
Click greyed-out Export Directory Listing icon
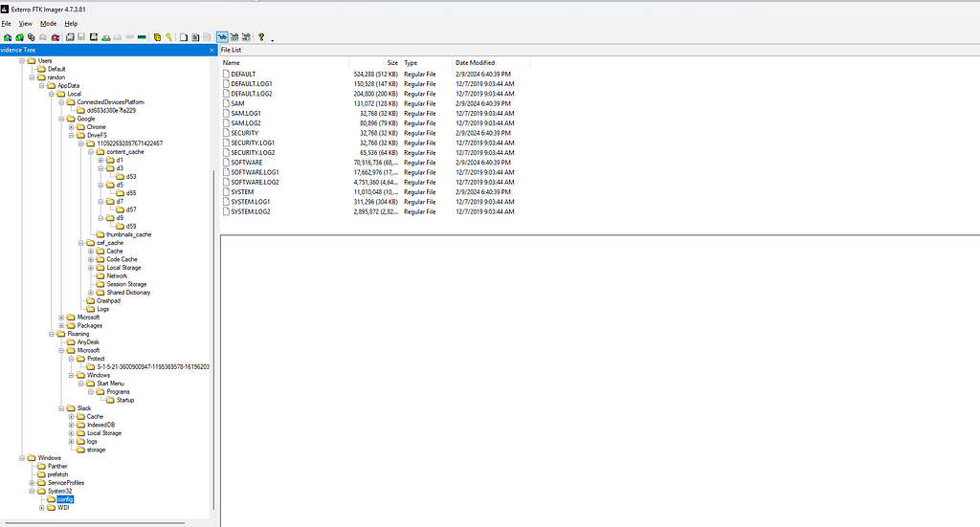pos(207,37)
